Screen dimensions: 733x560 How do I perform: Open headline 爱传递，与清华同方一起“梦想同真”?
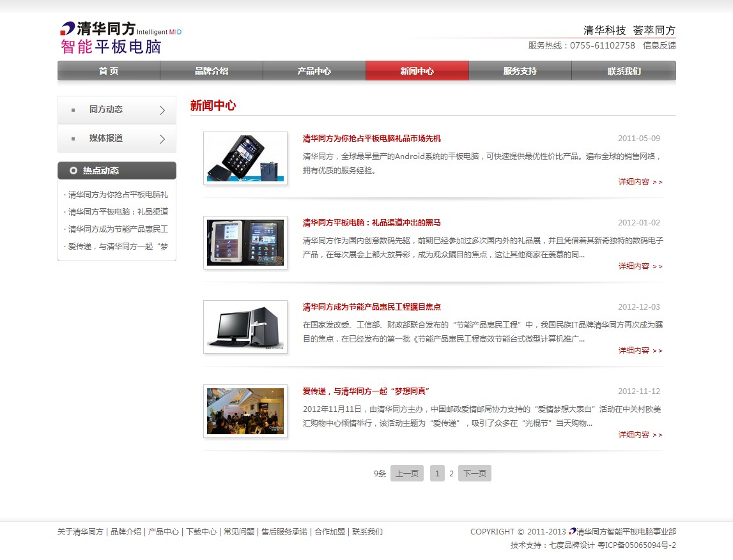pos(366,391)
